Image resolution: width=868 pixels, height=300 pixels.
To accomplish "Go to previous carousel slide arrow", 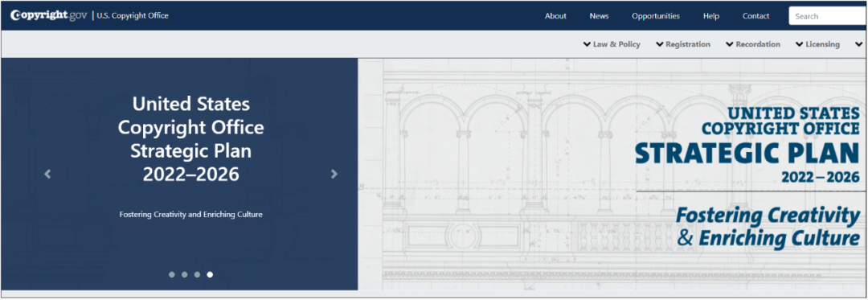I will tap(47, 174).
